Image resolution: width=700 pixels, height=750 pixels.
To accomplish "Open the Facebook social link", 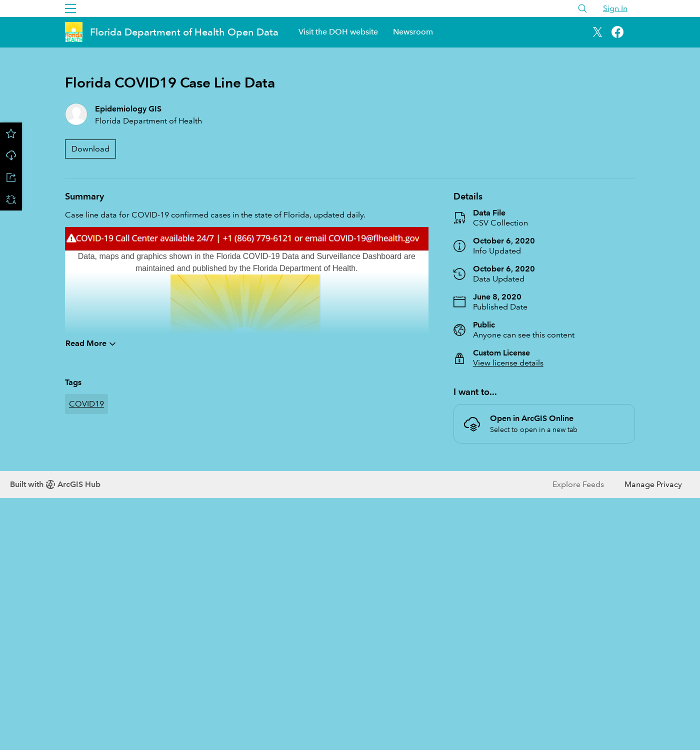I will tap(617, 32).
